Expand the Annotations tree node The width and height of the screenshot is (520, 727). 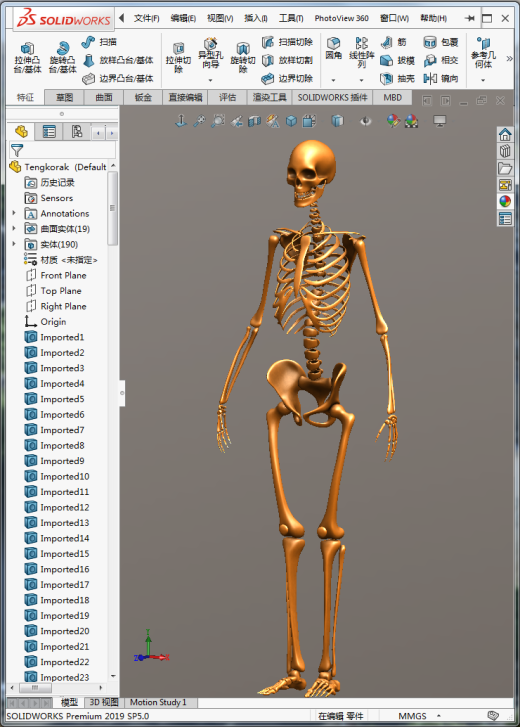(x=14, y=213)
